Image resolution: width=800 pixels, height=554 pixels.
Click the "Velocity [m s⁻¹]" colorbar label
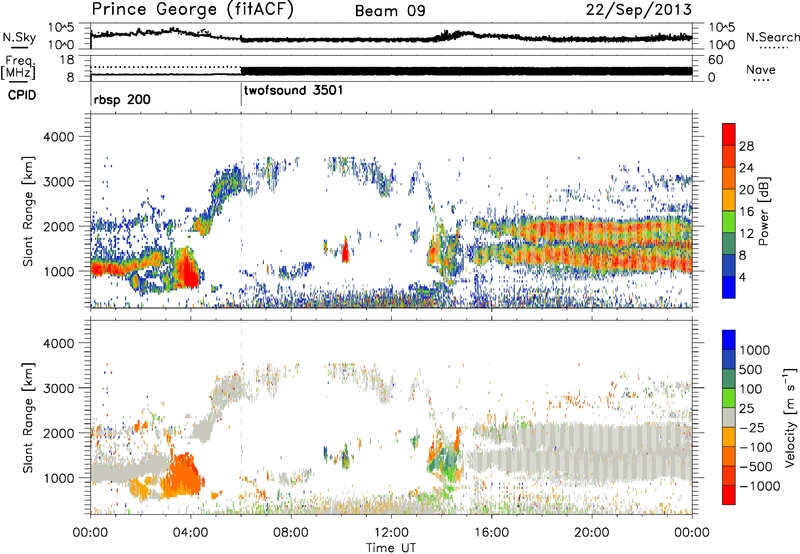[x=790, y=417]
